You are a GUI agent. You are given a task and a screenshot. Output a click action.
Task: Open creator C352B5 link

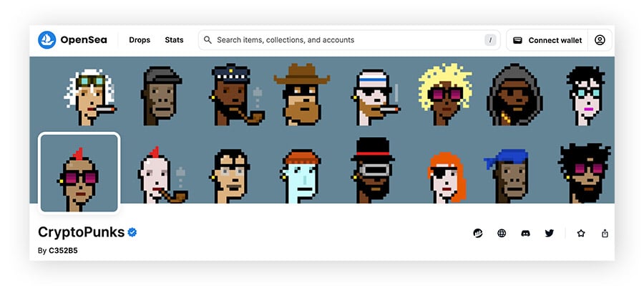click(x=63, y=250)
